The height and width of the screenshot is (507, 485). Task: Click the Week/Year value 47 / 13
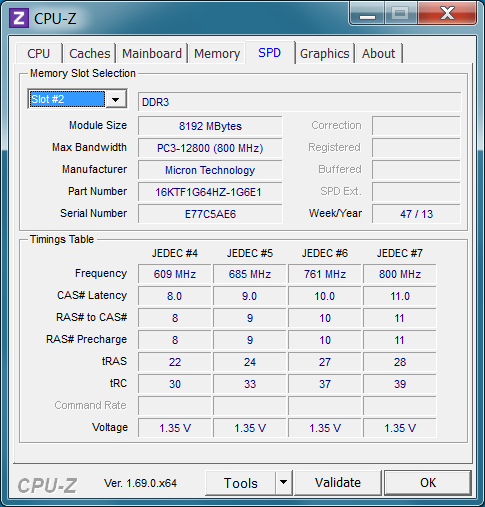coord(416,214)
